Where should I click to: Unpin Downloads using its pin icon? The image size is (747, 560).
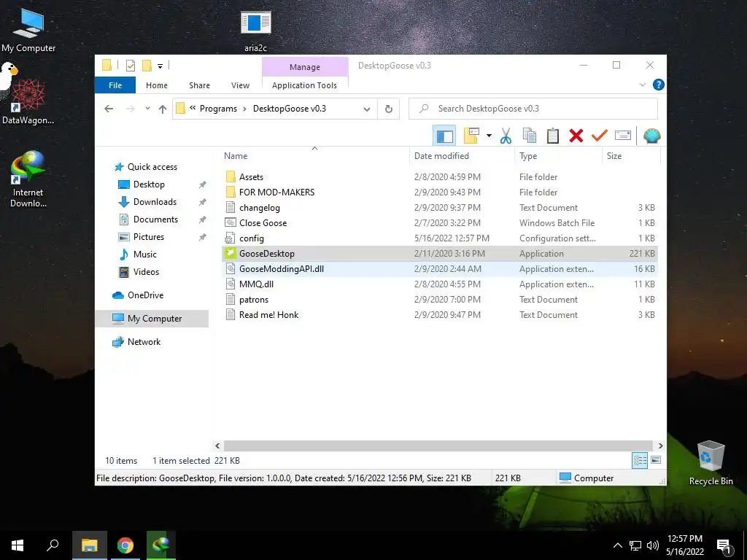click(203, 203)
